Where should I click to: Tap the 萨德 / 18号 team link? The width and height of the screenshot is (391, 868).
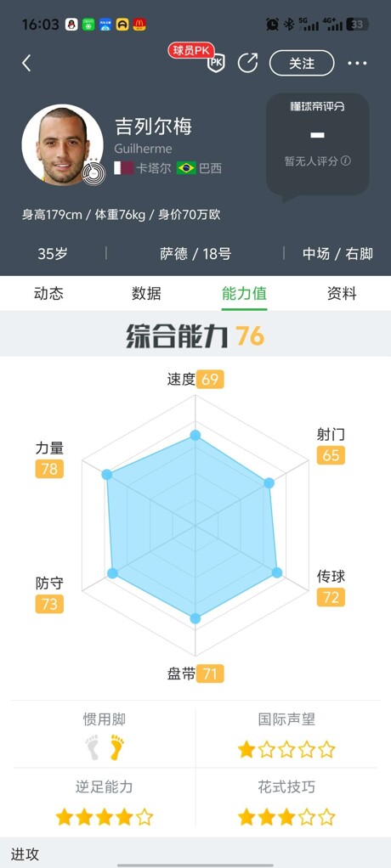coord(195,254)
